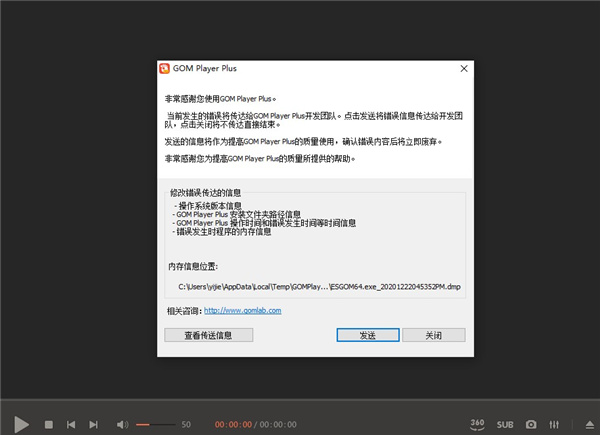Open the http://www.gomlab.com link
Screen dimensions: 600x435
[243, 311]
